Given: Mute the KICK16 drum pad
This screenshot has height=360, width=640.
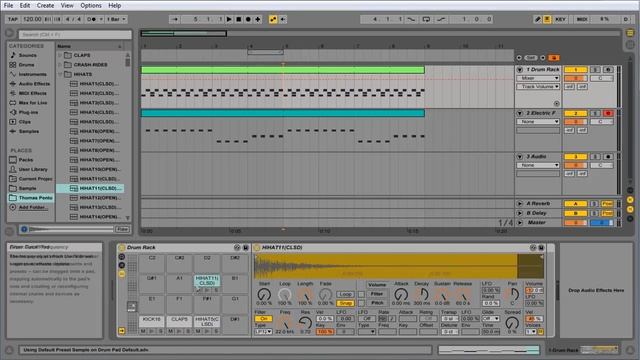Looking at the screenshot, I should pyautogui.click(x=143, y=331).
